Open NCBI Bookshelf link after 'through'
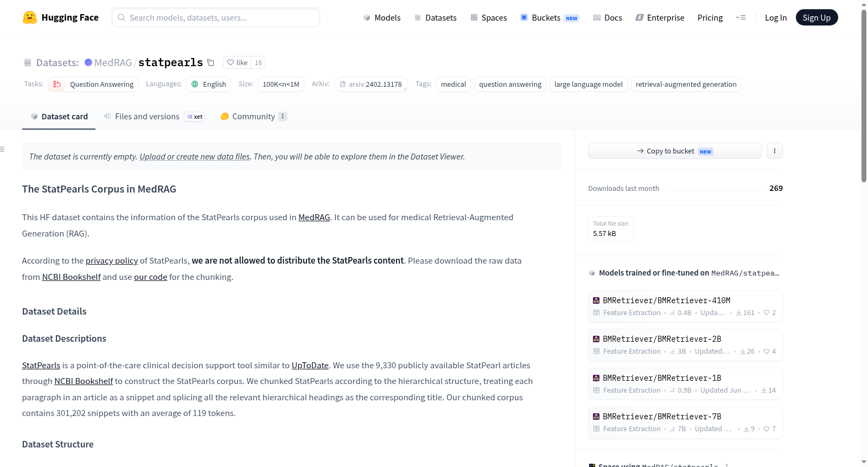The width and height of the screenshot is (868, 467). pos(84,381)
